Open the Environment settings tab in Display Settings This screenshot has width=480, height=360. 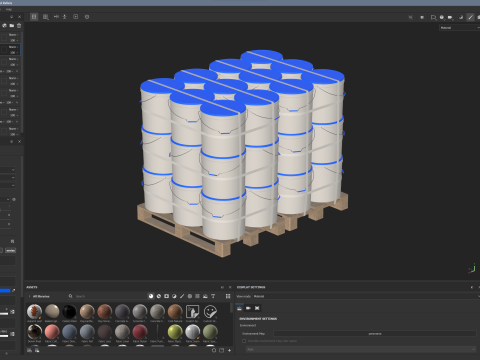(239, 308)
